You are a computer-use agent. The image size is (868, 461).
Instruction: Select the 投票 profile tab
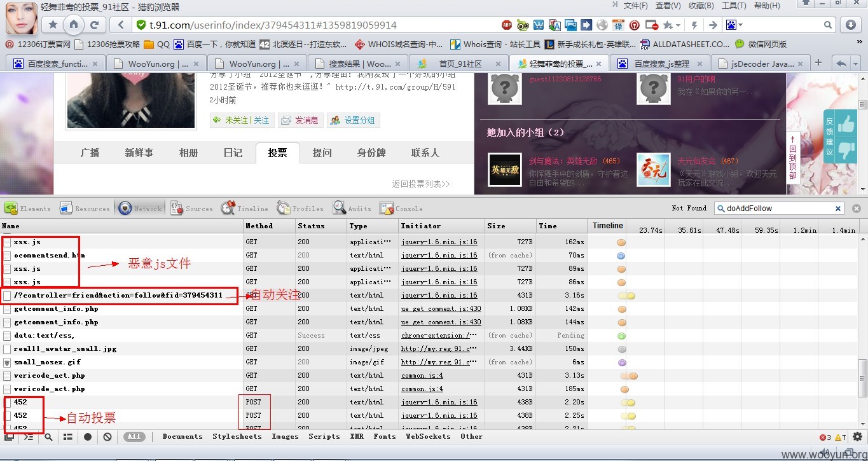pos(277,153)
